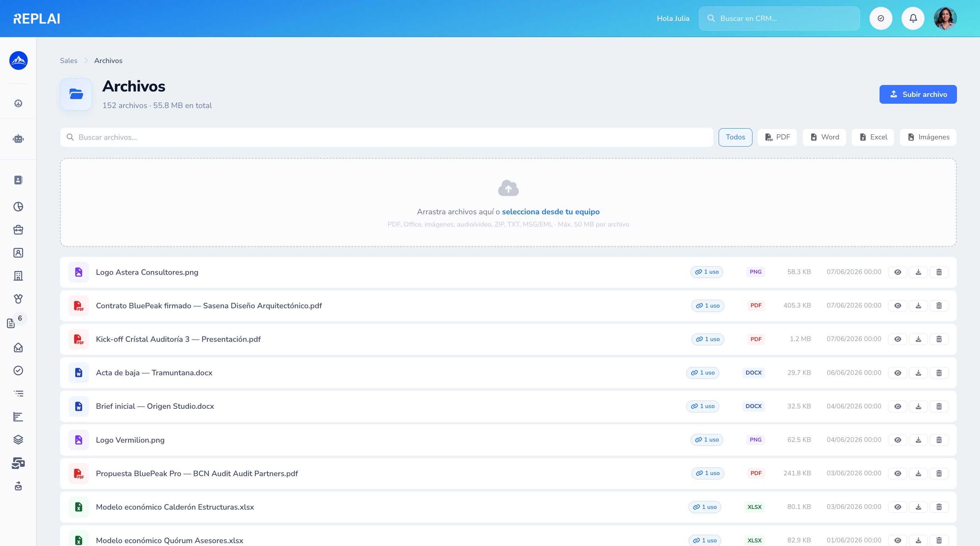Open the stacked layers sidebar icon
Screen dimensions: 980x546
click(x=18, y=440)
